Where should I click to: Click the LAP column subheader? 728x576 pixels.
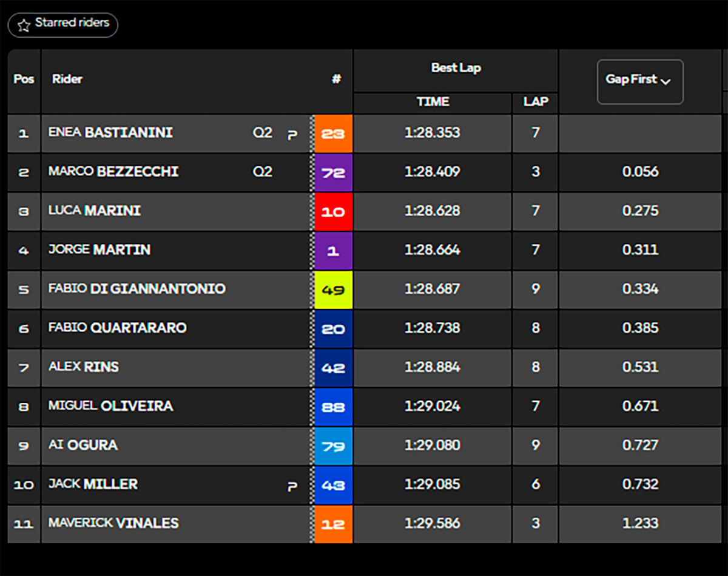(536, 102)
